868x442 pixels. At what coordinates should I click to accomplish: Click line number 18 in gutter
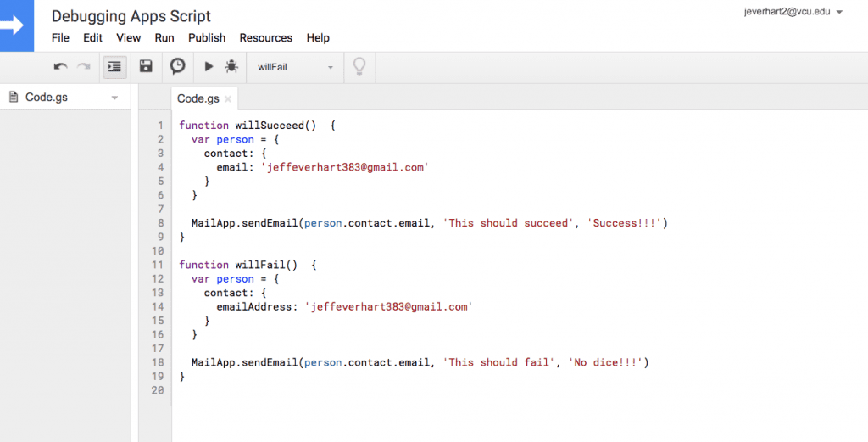(x=158, y=362)
